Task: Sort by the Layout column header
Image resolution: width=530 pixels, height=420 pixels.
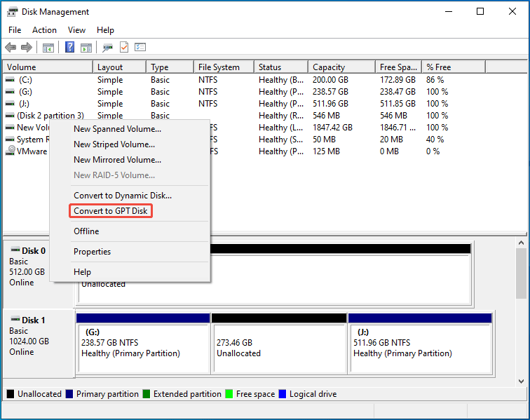Action: (x=120, y=67)
